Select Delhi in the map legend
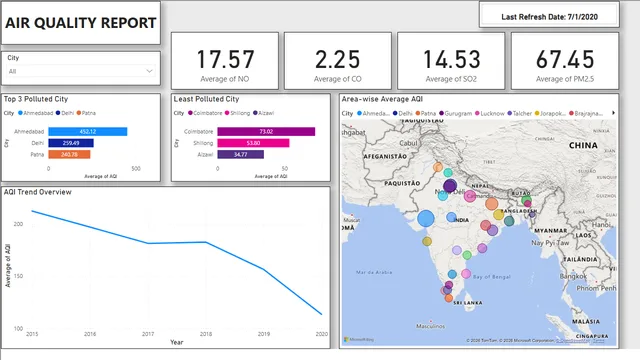The image size is (640, 360). (402, 113)
